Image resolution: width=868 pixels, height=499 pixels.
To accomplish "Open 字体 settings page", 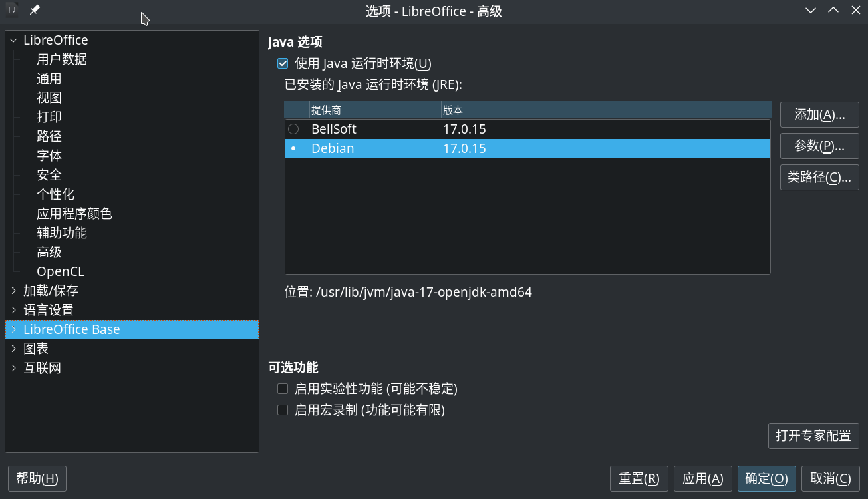I will pos(49,156).
